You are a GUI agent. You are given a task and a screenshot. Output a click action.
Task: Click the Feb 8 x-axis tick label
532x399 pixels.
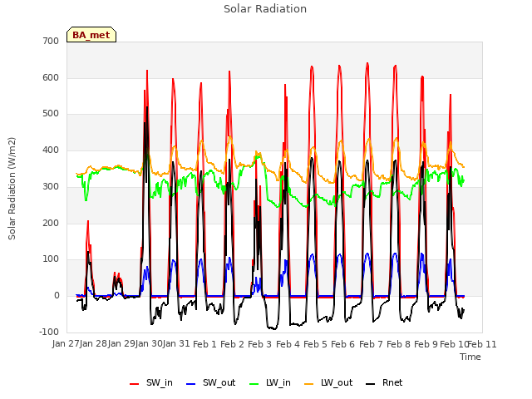click(398, 344)
